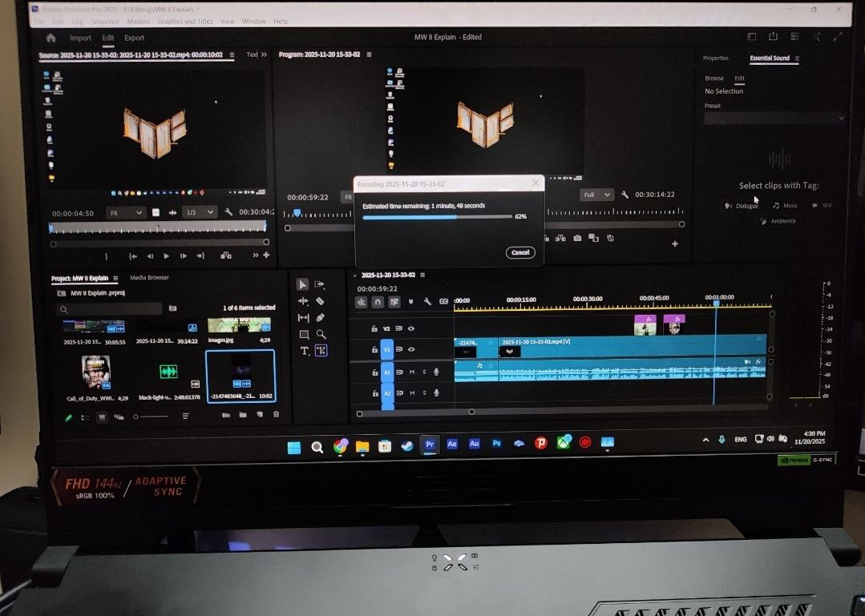
Task: Mute audio track A1
Action: click(412, 372)
